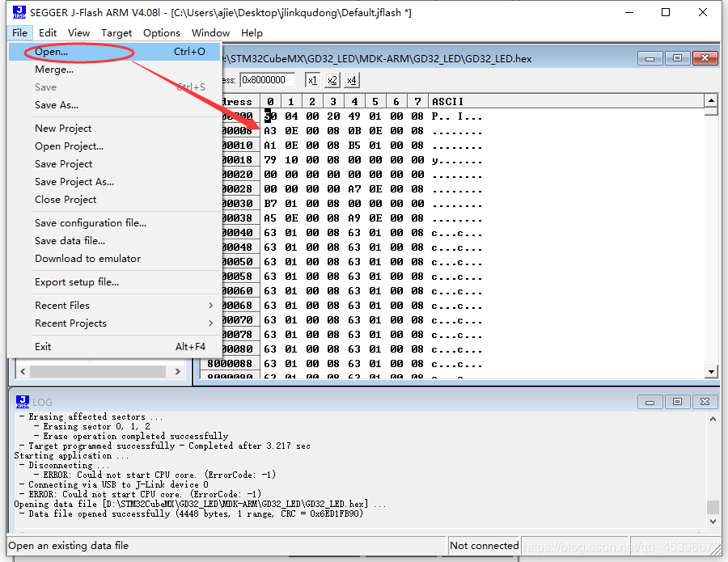Click 'Data file opened successfully' log line

coord(191,513)
